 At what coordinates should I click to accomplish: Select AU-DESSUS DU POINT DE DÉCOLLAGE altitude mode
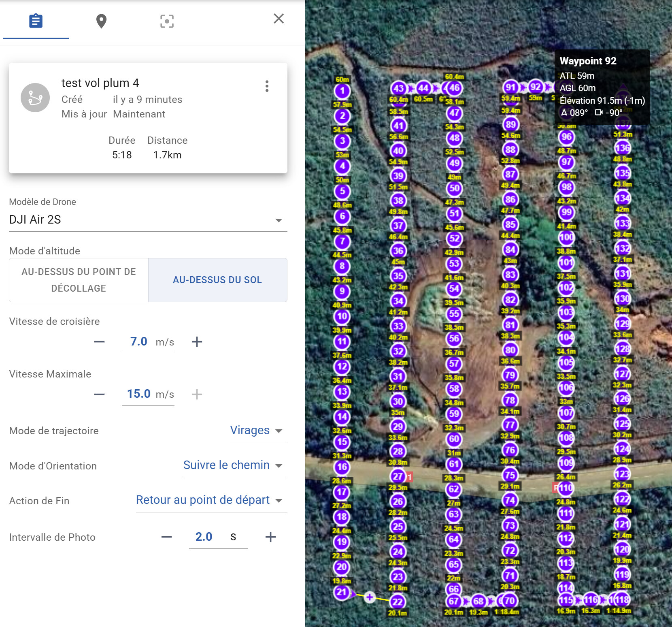coord(79,280)
